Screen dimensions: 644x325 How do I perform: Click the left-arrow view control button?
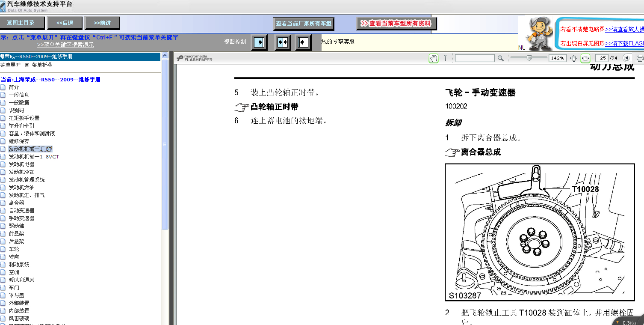click(x=303, y=42)
